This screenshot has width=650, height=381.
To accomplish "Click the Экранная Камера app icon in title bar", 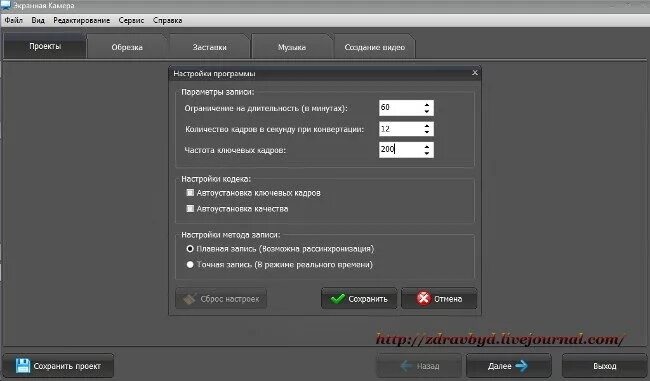I will pos(5,5).
